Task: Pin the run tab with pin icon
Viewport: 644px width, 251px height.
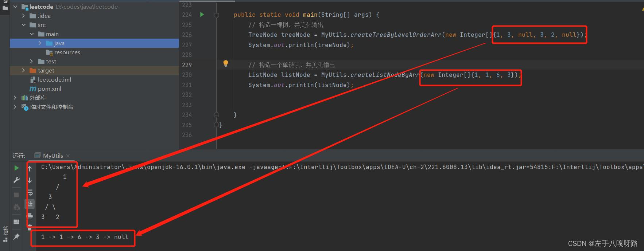Action: [16, 237]
